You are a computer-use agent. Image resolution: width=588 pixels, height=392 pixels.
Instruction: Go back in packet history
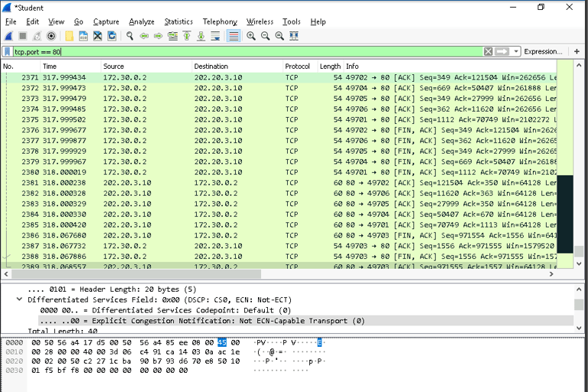point(144,36)
